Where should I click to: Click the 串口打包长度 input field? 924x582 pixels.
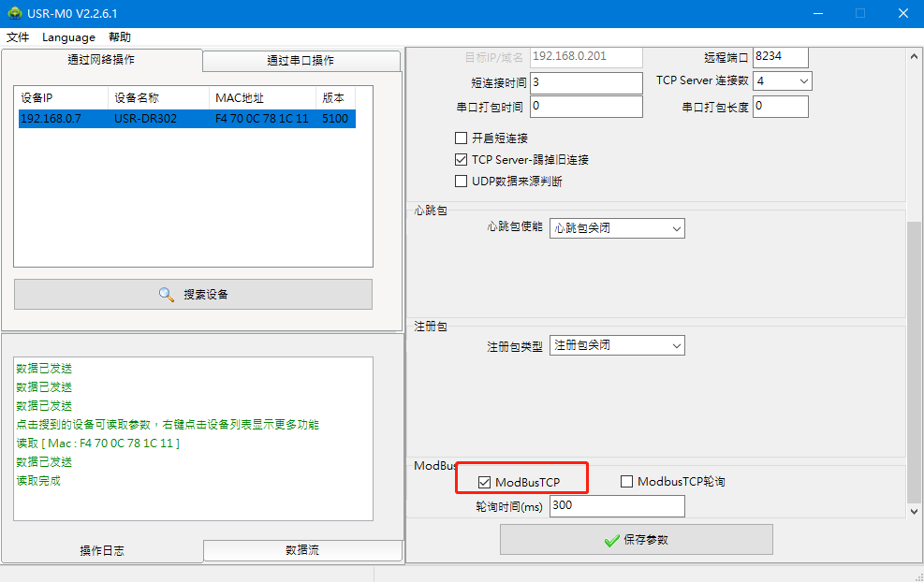pyautogui.click(x=781, y=107)
